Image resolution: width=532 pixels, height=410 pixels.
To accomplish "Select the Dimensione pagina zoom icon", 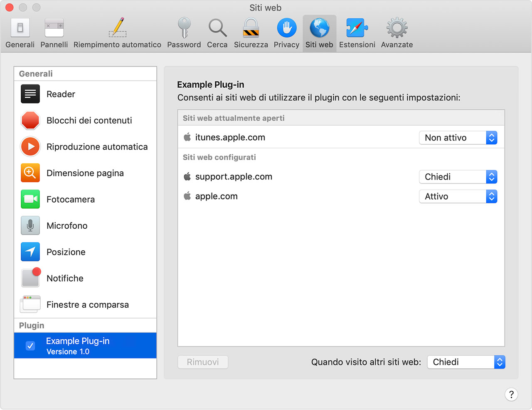I will pos(30,173).
